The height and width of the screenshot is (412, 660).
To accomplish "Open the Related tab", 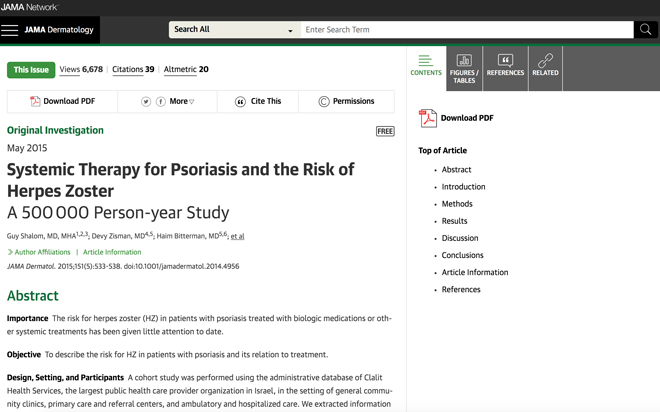I will point(546,68).
